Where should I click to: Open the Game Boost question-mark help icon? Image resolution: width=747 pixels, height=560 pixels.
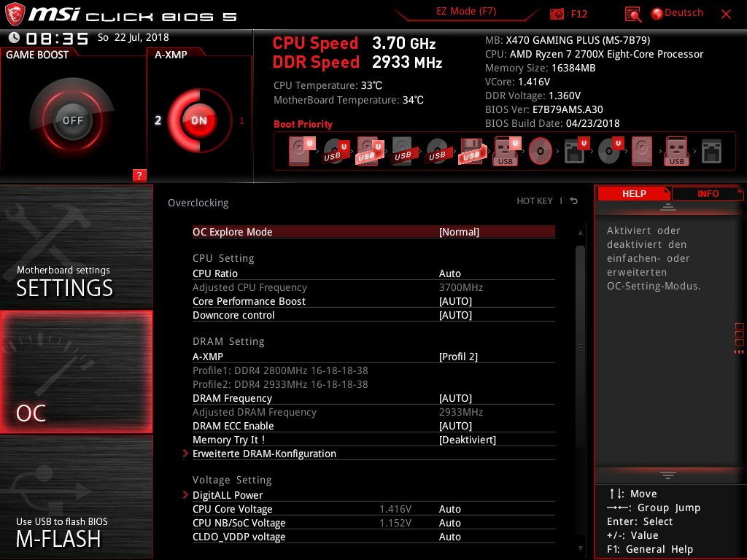click(139, 175)
